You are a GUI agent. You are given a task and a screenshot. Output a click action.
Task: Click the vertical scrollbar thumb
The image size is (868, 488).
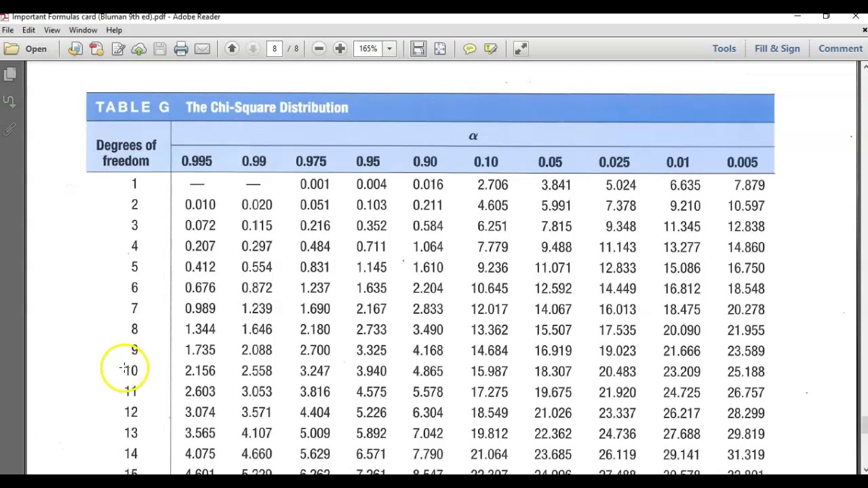tap(864, 426)
